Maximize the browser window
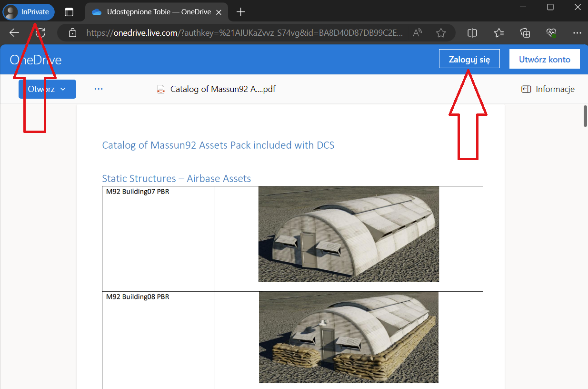This screenshot has width=588, height=389. [550, 7]
